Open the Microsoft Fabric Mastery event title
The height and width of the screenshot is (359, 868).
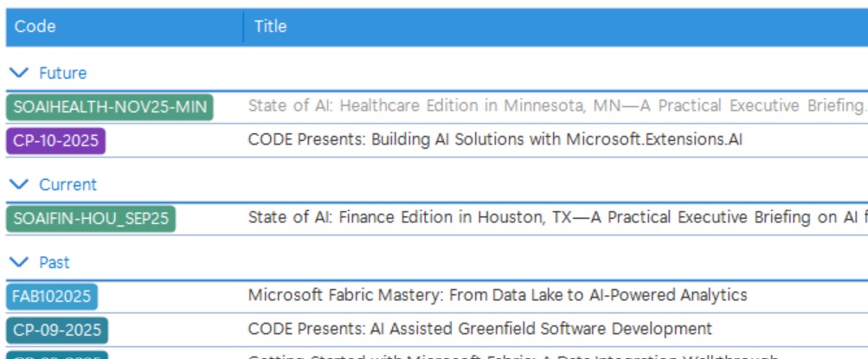click(x=498, y=295)
